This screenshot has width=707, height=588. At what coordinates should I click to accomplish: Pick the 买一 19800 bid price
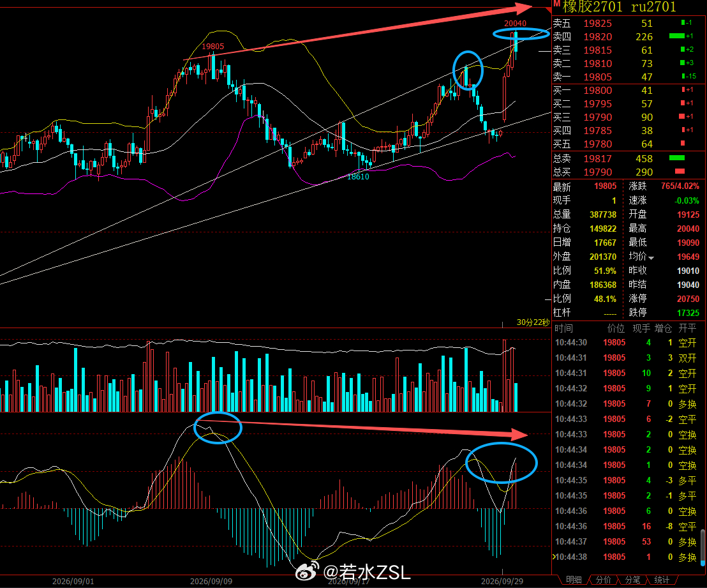pos(597,90)
